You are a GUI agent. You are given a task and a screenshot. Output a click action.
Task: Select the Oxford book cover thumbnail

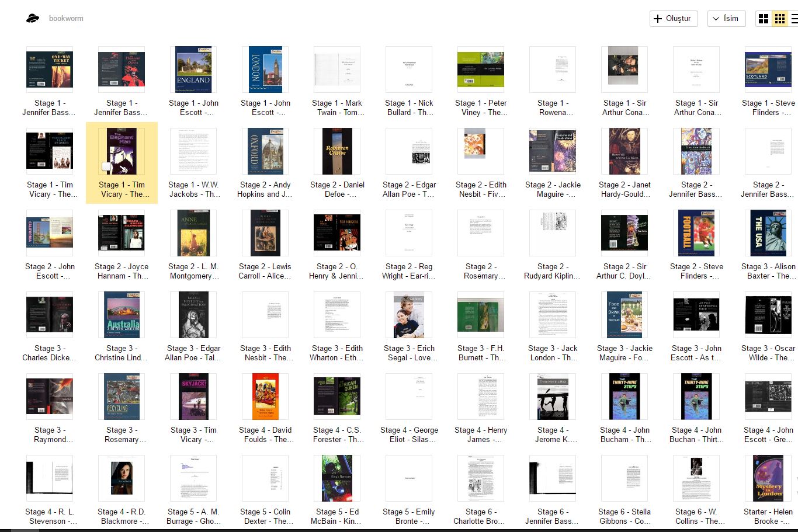click(265, 151)
